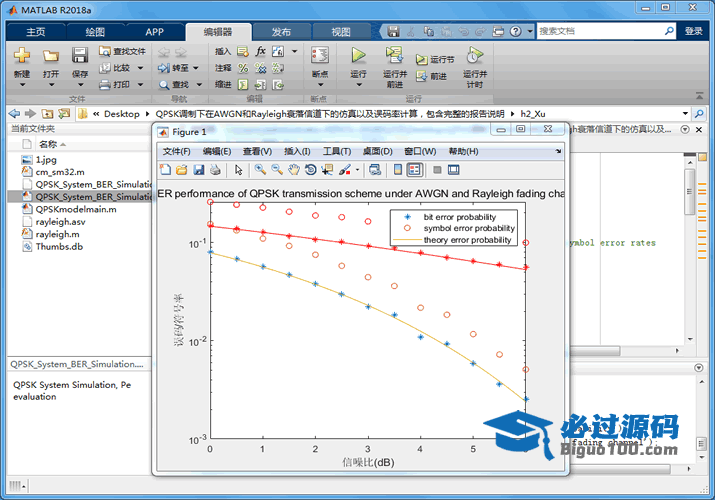Screen dimensions: 715x500
Task: Click the Save floppy icon in ribbon
Action: (x=80, y=55)
